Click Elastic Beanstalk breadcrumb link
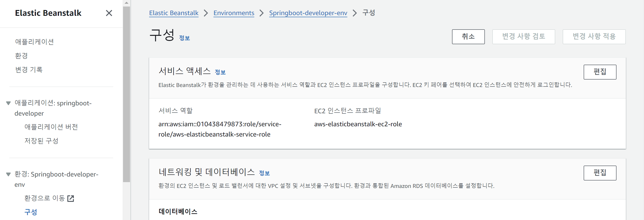 pyautogui.click(x=174, y=13)
